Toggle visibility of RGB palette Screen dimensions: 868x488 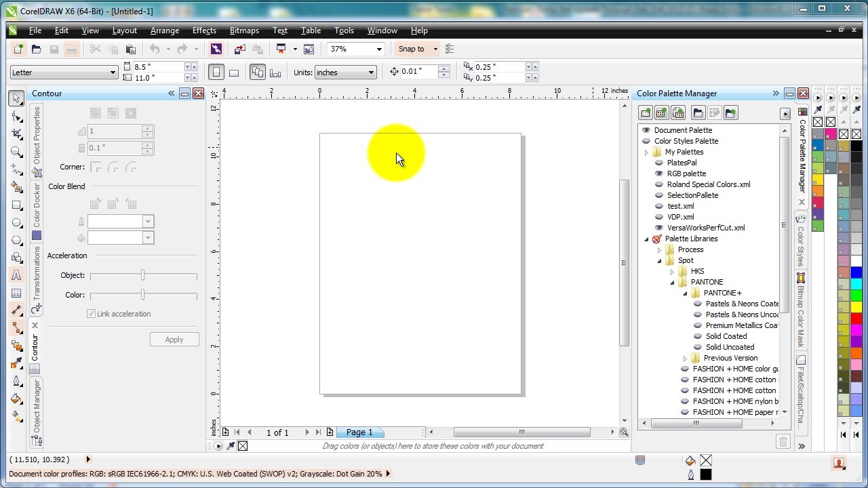click(x=659, y=174)
